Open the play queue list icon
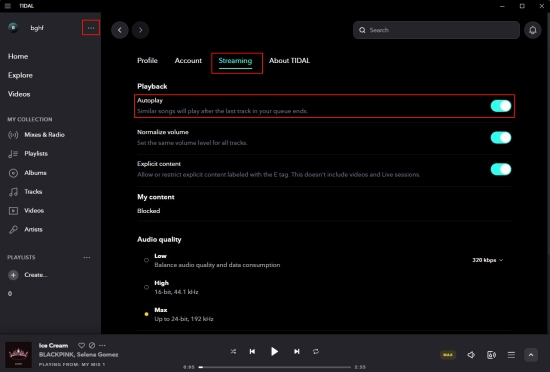550x372 pixels. click(511, 355)
